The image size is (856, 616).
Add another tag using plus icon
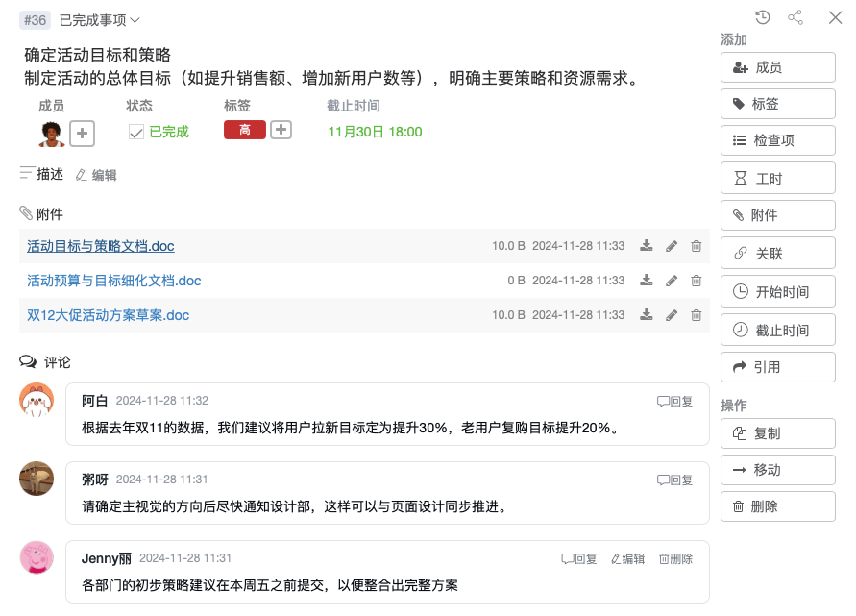pos(281,130)
